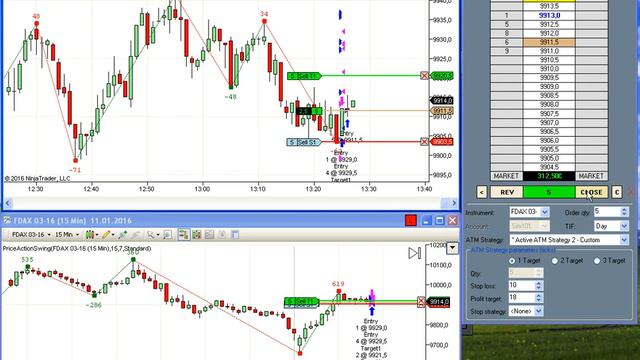The image size is (640, 360).
Task: Open dropdown arrow at 15 Min chart's top-right
Action: pyautogui.click(x=452, y=248)
